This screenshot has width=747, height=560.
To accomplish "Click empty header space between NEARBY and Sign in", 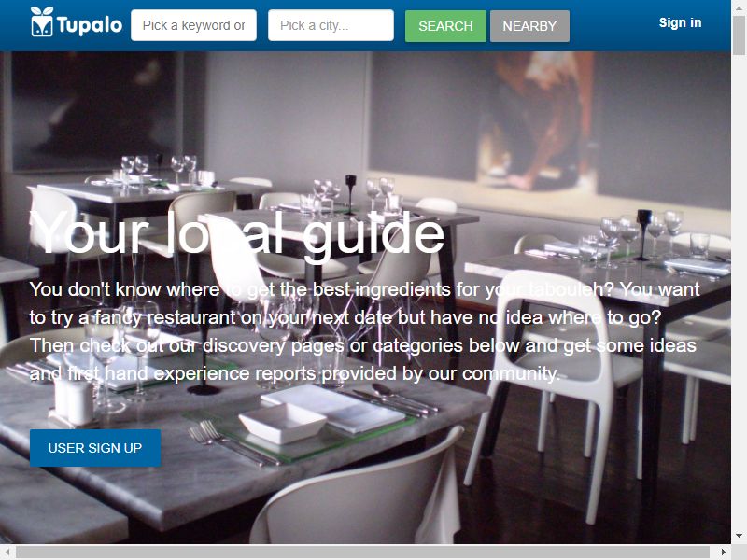I will coord(614,26).
